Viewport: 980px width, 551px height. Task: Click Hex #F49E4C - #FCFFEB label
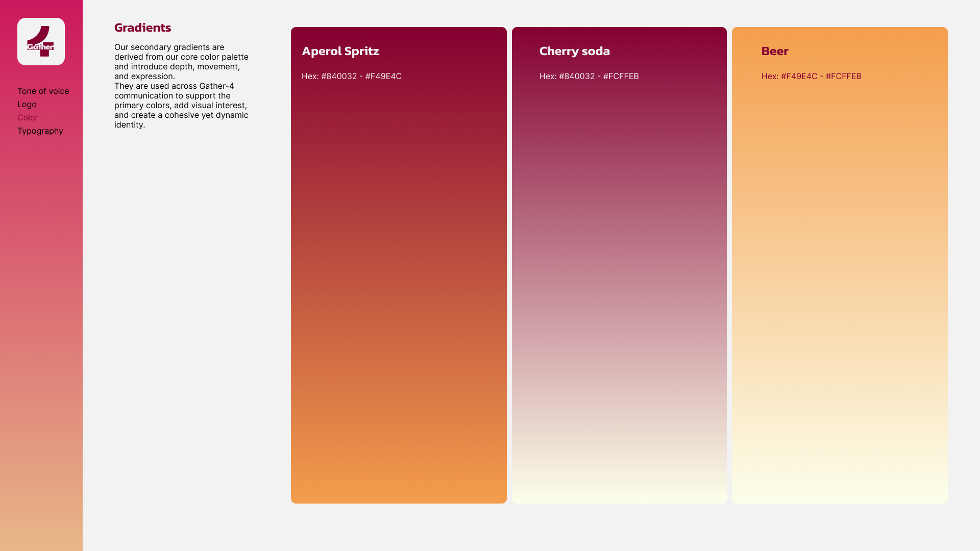[811, 76]
